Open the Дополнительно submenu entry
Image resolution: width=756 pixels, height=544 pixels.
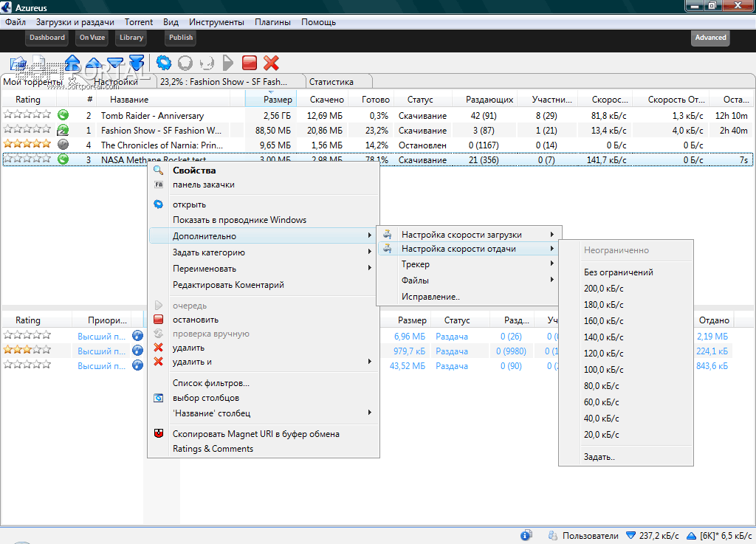[263, 235]
